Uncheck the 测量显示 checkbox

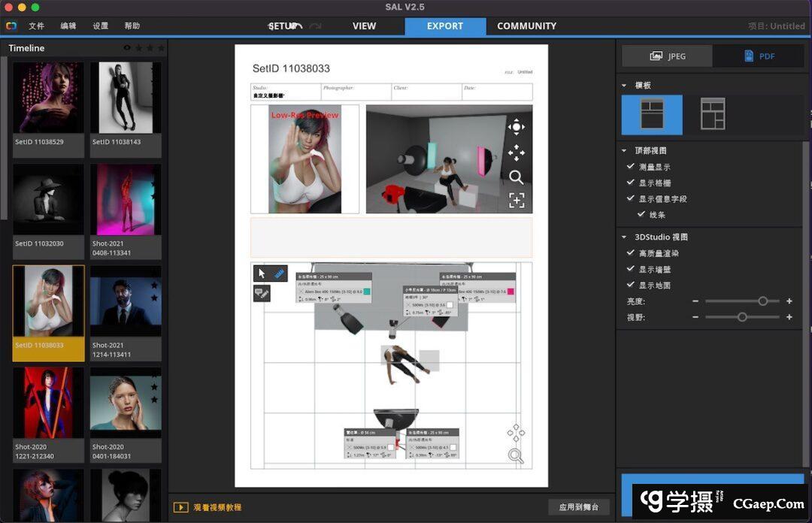point(631,167)
